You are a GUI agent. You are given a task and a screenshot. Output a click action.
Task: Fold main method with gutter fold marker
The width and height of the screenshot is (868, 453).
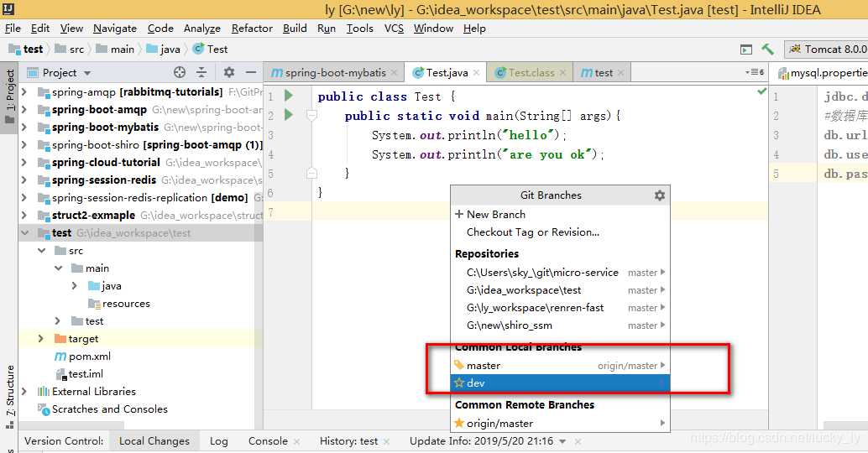(311, 116)
